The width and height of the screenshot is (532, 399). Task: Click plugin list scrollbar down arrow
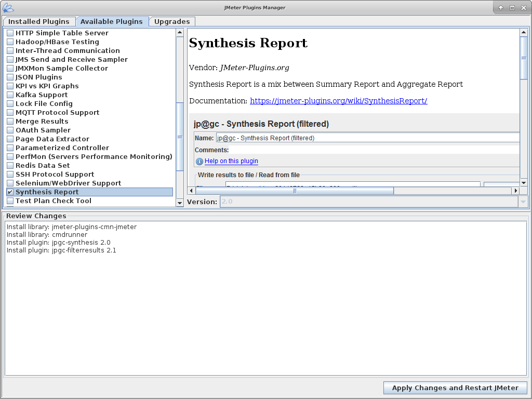pyautogui.click(x=180, y=203)
